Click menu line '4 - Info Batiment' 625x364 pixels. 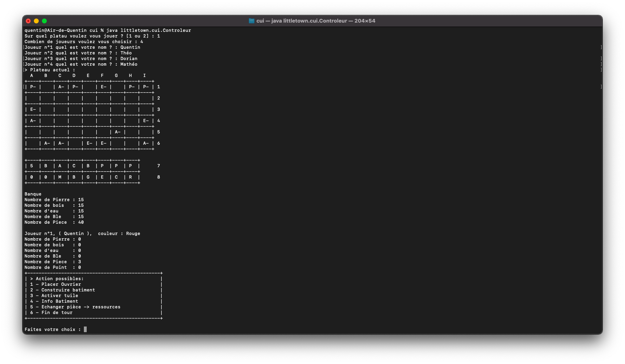coord(54,301)
